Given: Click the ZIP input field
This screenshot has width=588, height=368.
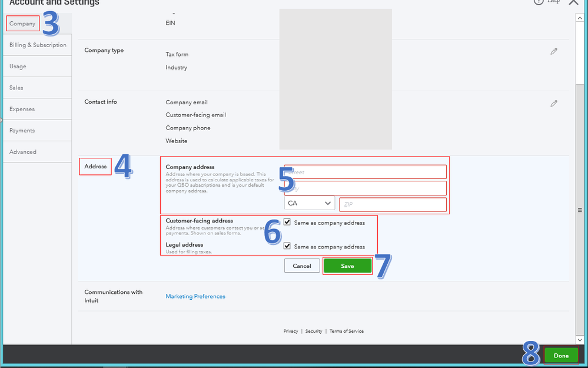Looking at the screenshot, I should pos(393,204).
